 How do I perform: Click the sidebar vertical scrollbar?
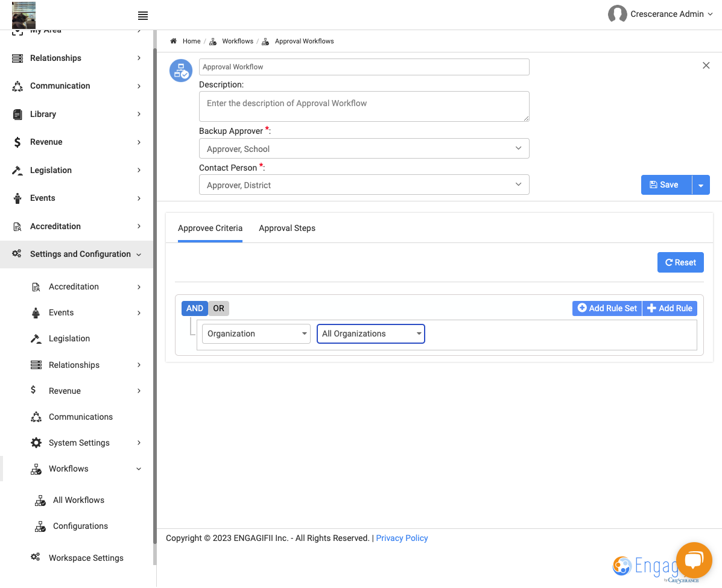coord(154,295)
